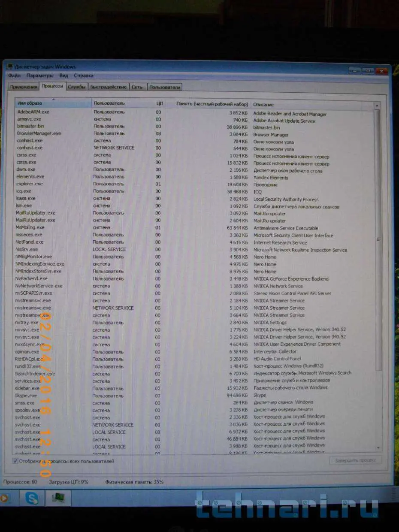This screenshot has height=532, width=399.
Task: Select the spoolsv.exe process
Action: click(194, 410)
